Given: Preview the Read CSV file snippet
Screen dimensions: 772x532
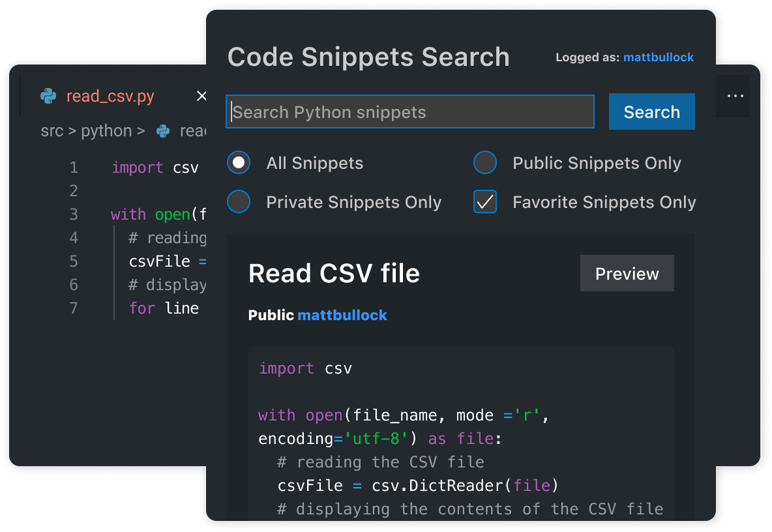Looking at the screenshot, I should pyautogui.click(x=627, y=273).
